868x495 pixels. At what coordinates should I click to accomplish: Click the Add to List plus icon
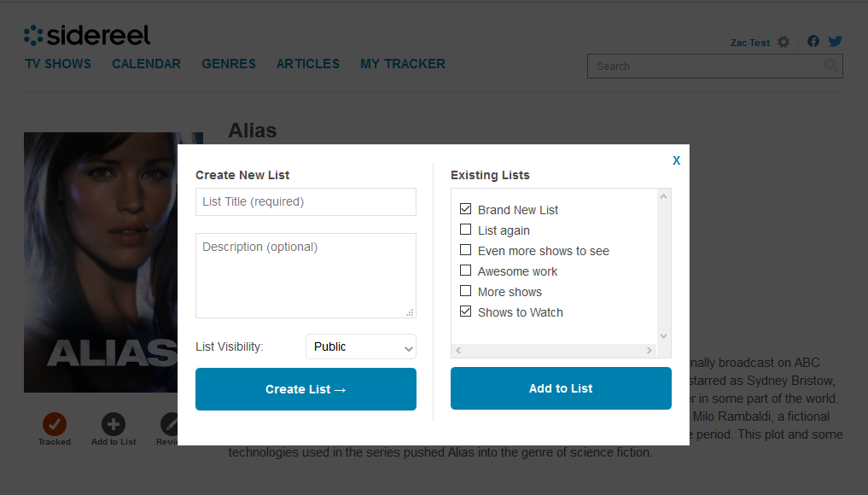coord(114,423)
